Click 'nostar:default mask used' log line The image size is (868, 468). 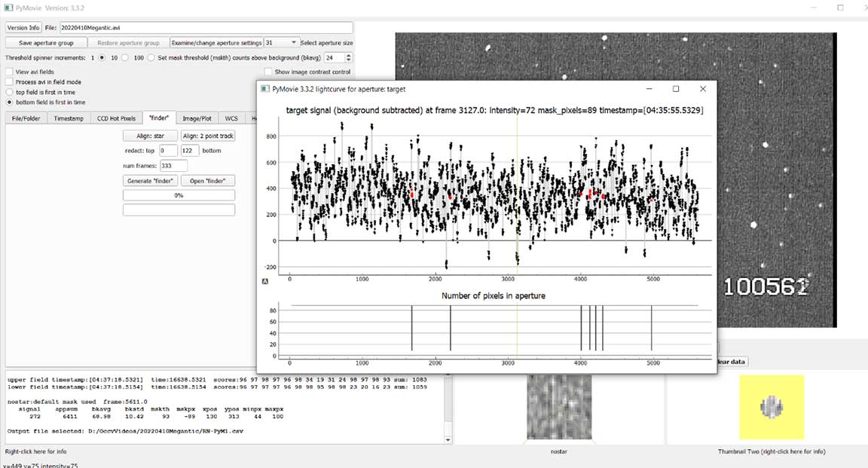click(78, 402)
